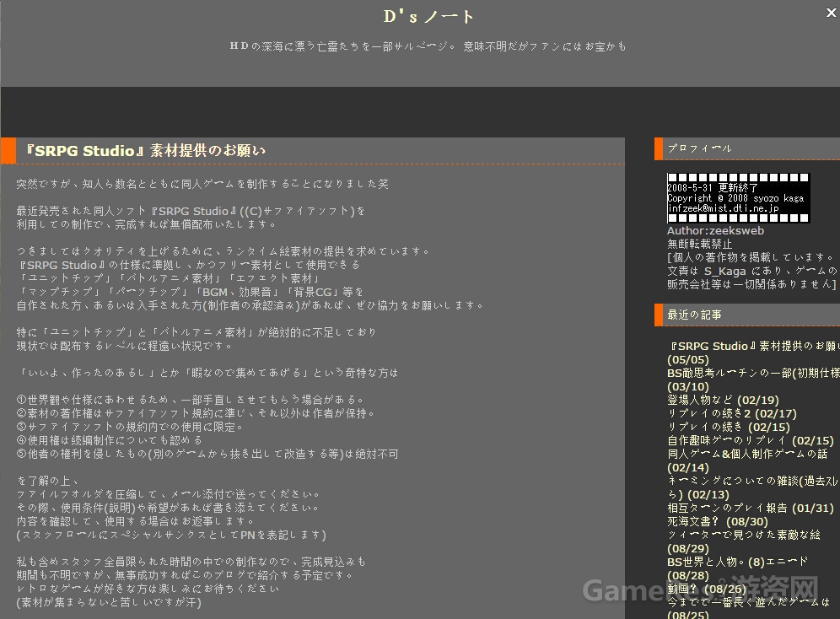Click the line starting 「マップチップ」「パーツチップ」
The height and width of the screenshot is (619, 840).
[x=190, y=292]
